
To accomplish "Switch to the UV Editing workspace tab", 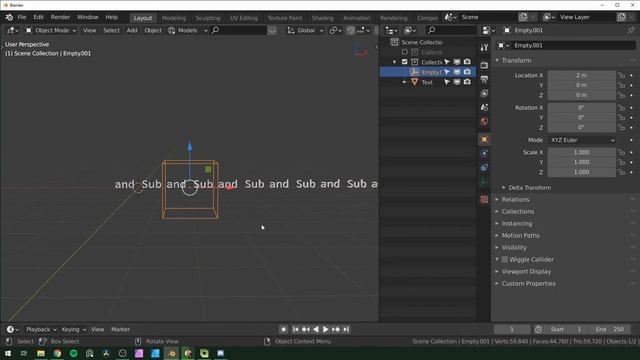I will tap(244, 18).
